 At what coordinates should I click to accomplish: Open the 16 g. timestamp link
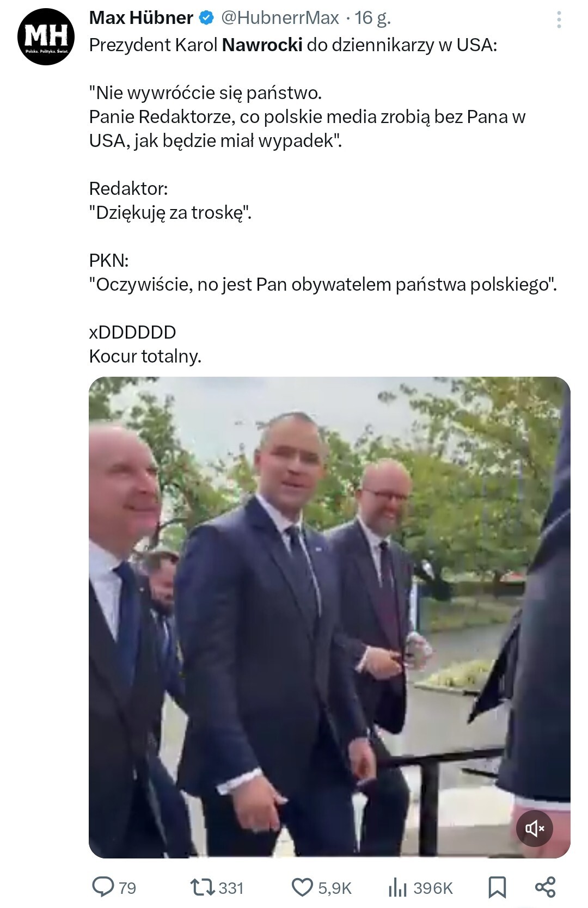pos(373,18)
